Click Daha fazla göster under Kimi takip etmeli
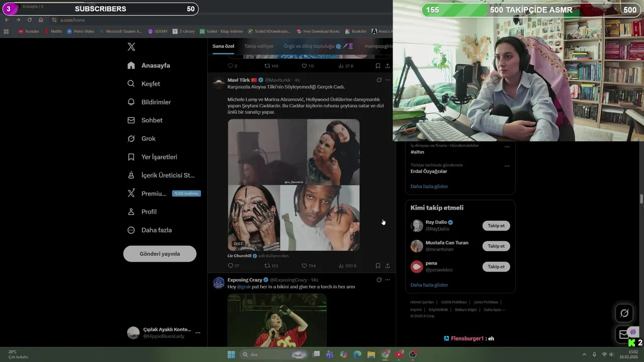Image resolution: width=644 pixels, height=362 pixels. point(429,285)
